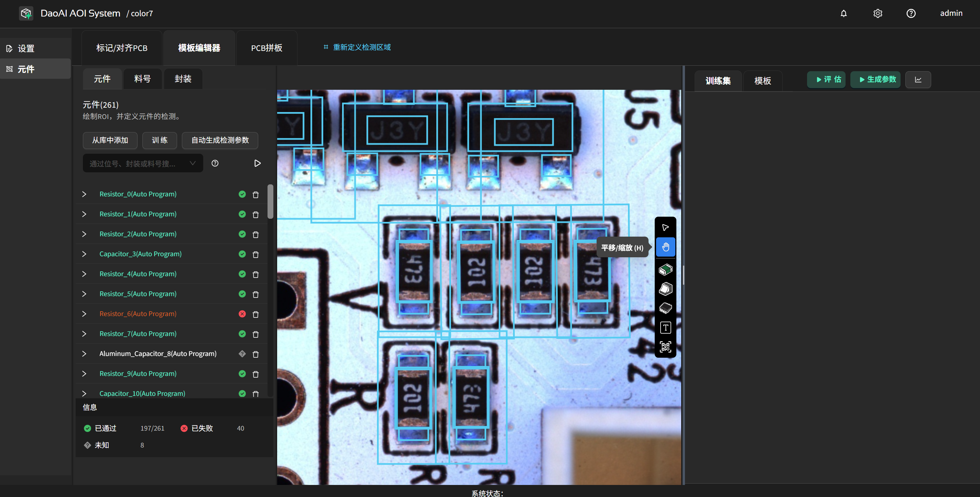Open the notification bell

(843, 13)
